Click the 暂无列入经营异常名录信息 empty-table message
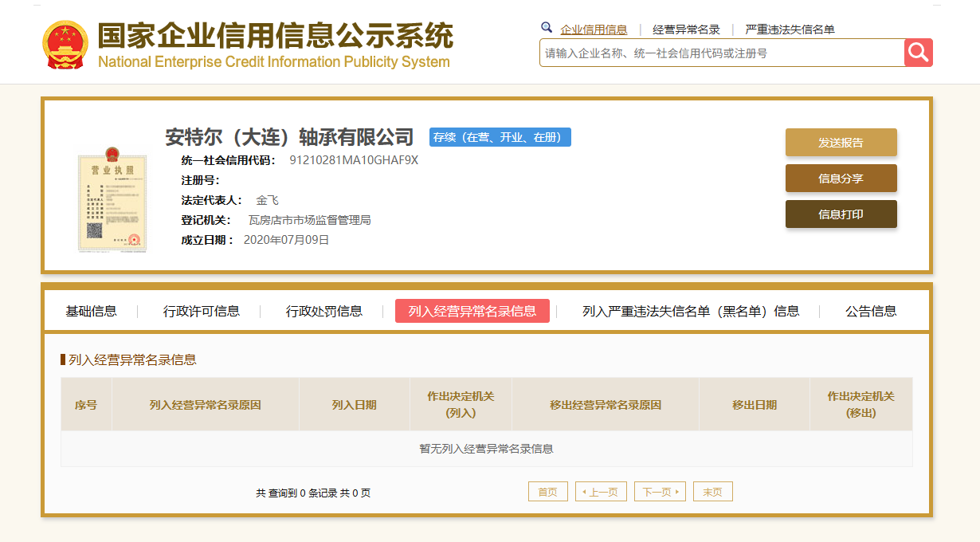This screenshot has width=980, height=542. tap(486, 449)
